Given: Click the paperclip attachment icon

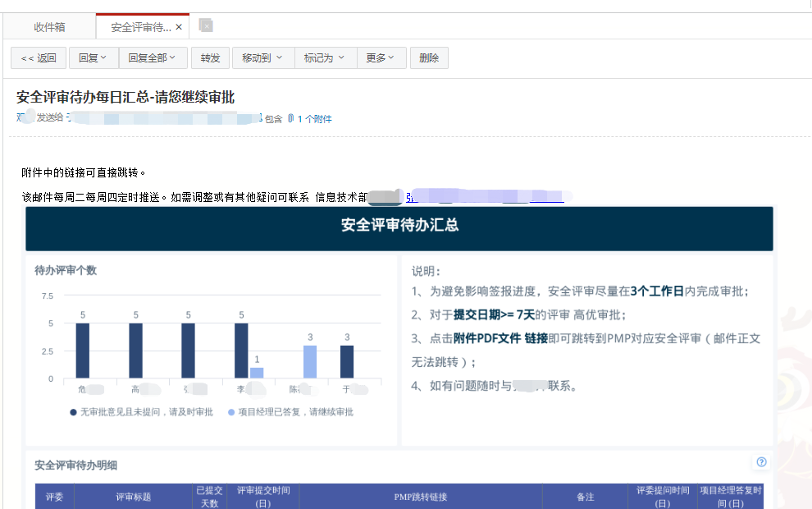Looking at the screenshot, I should [291, 119].
